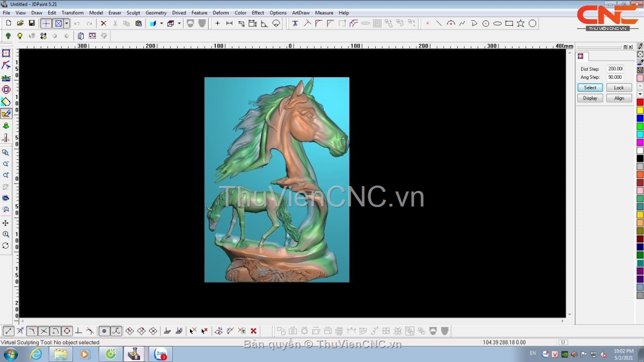Open the Geometry menu
Screen dimensions: 644x362
click(x=156, y=13)
